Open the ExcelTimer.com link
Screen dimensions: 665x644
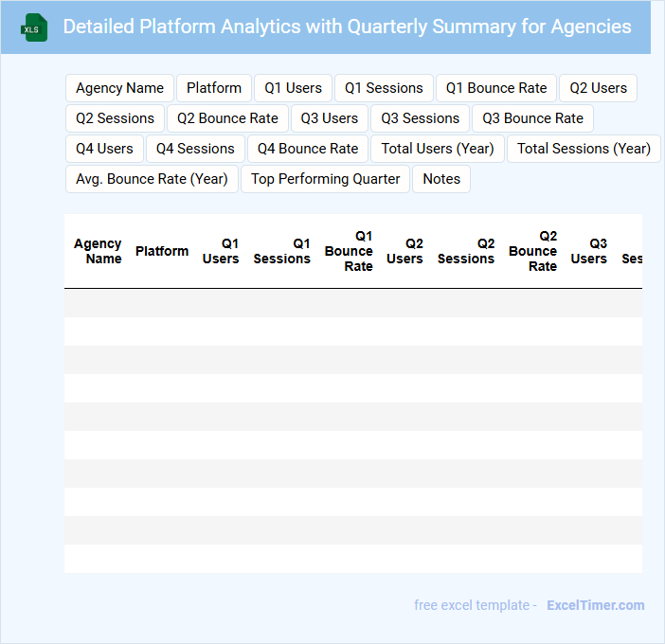point(595,605)
